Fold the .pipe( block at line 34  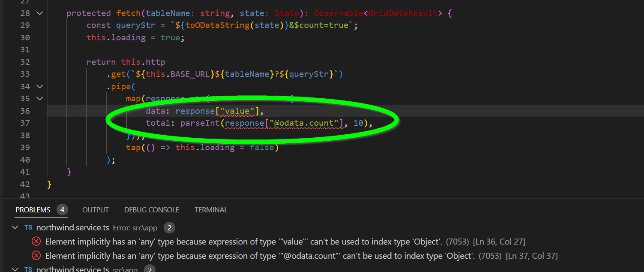tap(39, 87)
